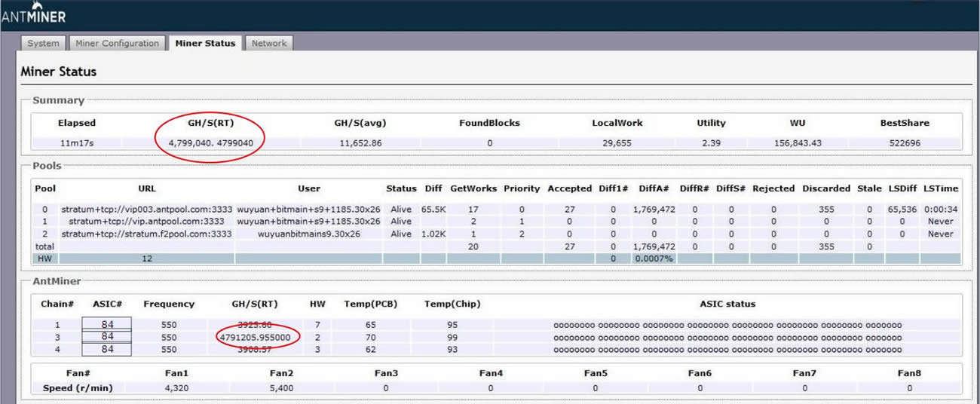Click the GH/S(RT) summary value

pos(210,142)
